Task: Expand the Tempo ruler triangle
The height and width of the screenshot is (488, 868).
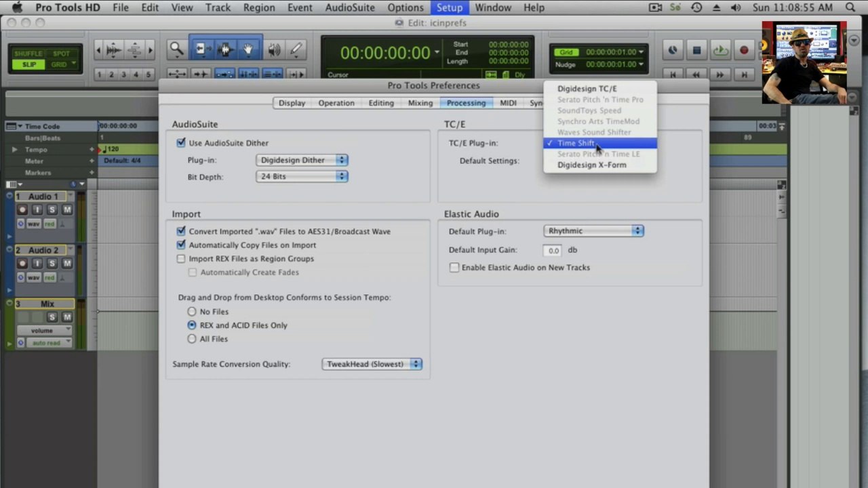Action: tap(14, 149)
